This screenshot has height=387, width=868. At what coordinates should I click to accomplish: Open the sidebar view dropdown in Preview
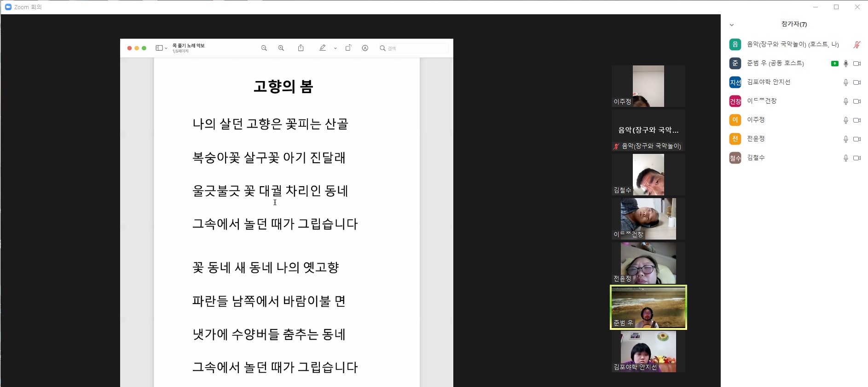[161, 48]
